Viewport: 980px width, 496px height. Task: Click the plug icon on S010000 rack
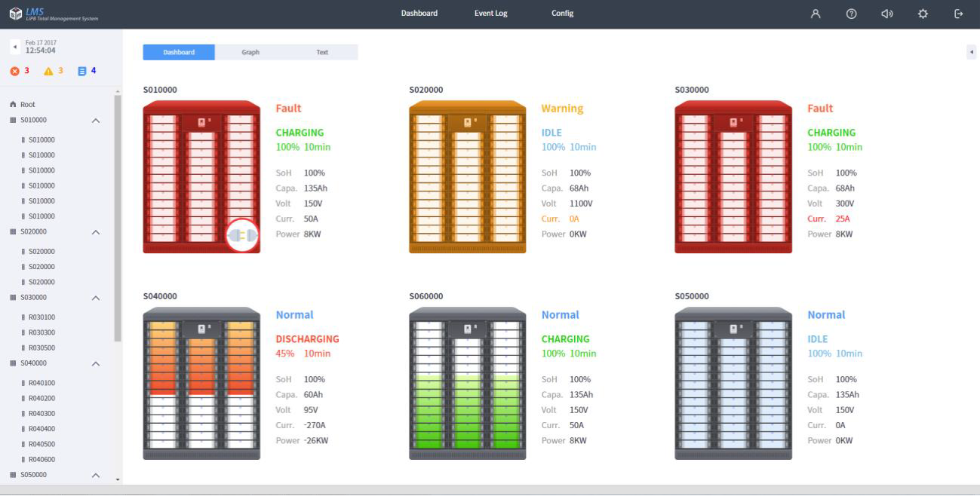242,235
